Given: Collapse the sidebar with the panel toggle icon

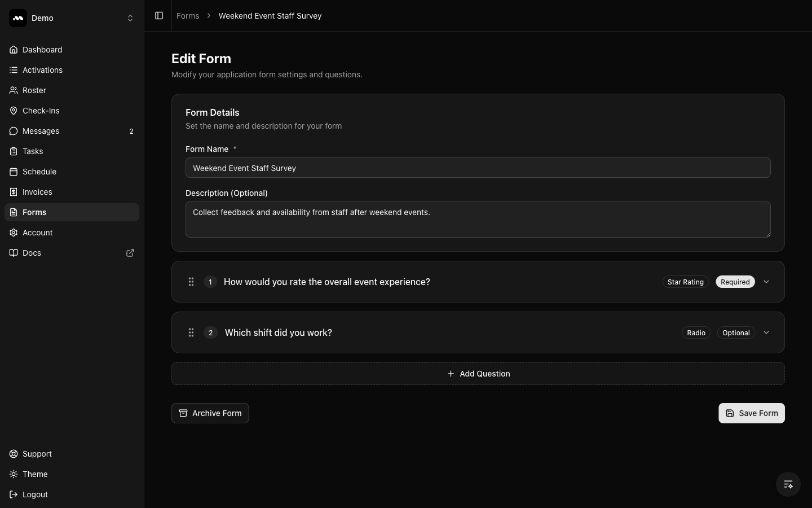Looking at the screenshot, I should pyautogui.click(x=159, y=16).
